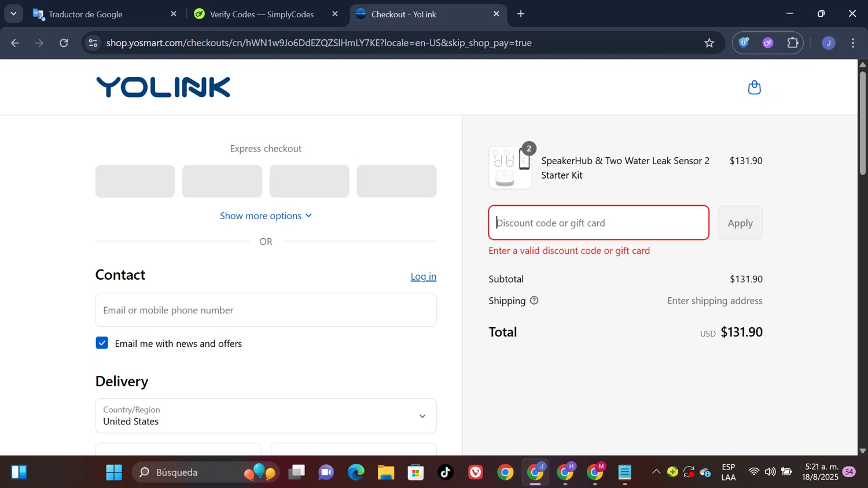Image resolution: width=868 pixels, height=488 pixels.
Task: Open the Wi-Fi network icon
Action: point(753,472)
